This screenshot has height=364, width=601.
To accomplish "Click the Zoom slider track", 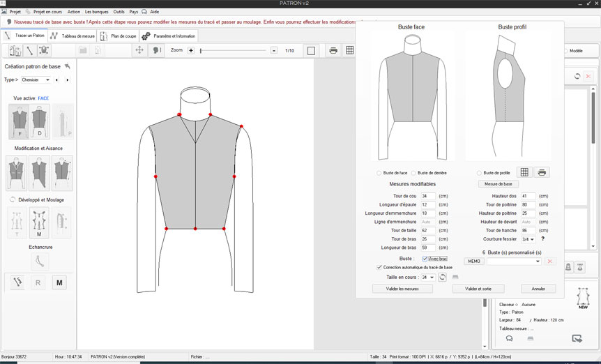I will point(234,50).
